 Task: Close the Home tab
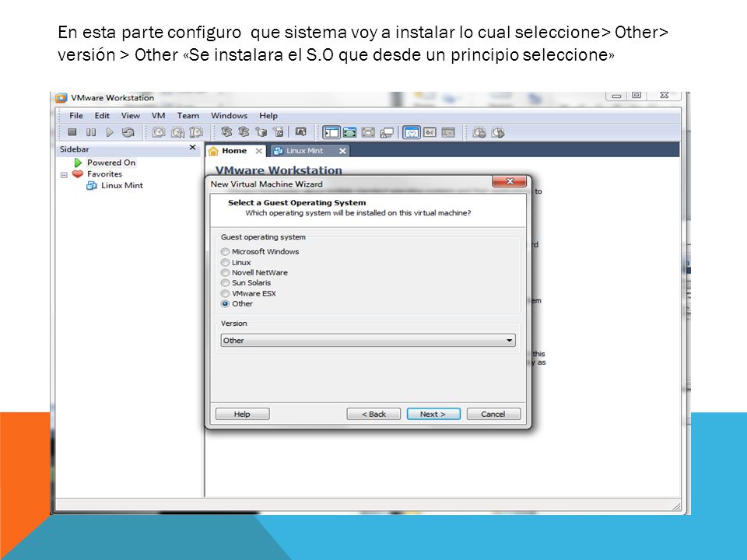[258, 151]
